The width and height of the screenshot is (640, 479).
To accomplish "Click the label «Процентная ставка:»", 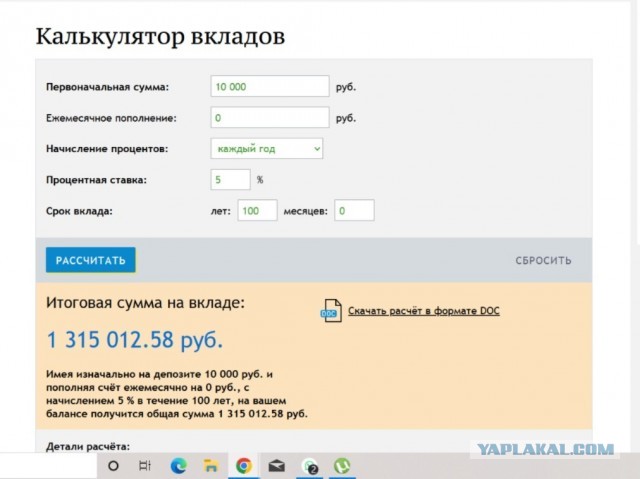I will tap(96, 180).
